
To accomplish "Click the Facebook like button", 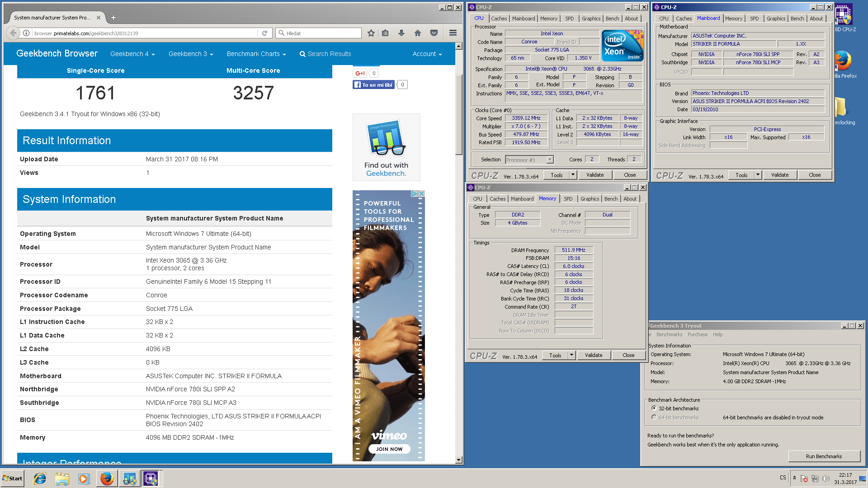I will (x=373, y=84).
